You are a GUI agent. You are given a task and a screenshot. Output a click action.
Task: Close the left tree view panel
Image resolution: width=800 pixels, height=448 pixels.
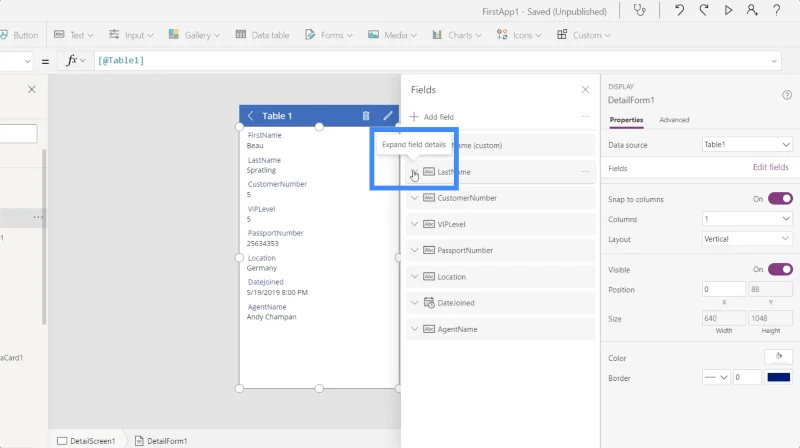(x=32, y=89)
